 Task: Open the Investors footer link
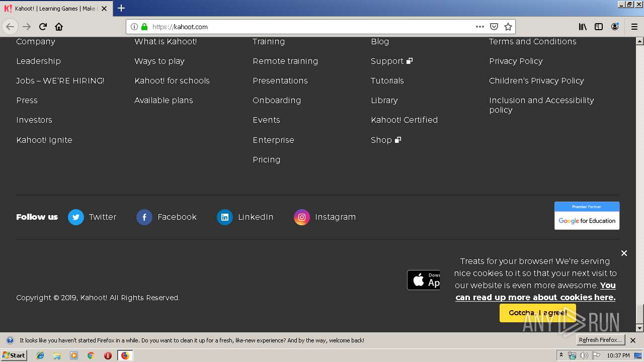tap(34, 120)
